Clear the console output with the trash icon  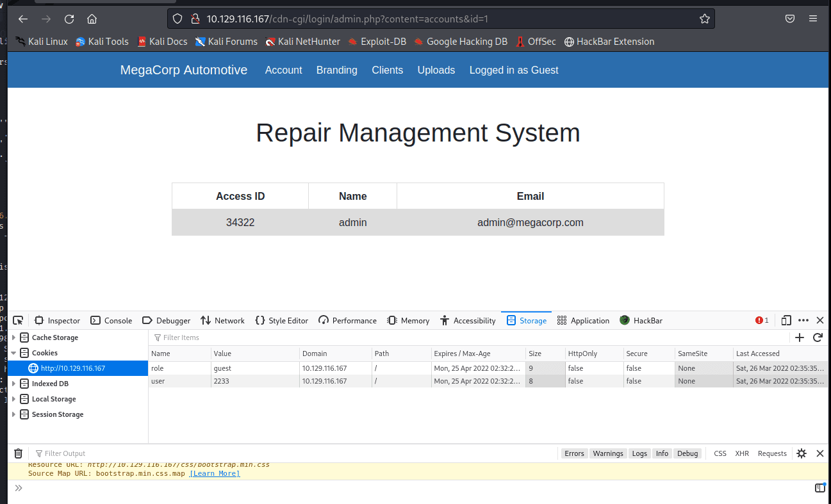[19, 453]
